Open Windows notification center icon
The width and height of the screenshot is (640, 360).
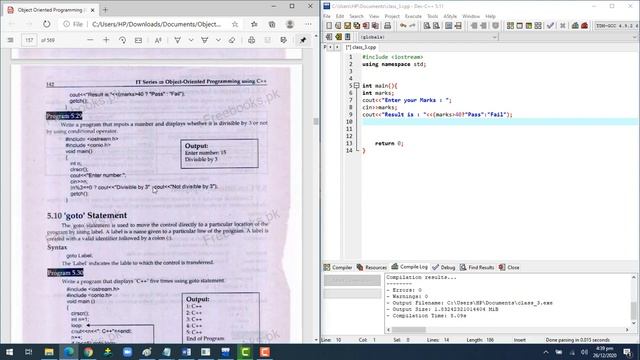click(627, 351)
